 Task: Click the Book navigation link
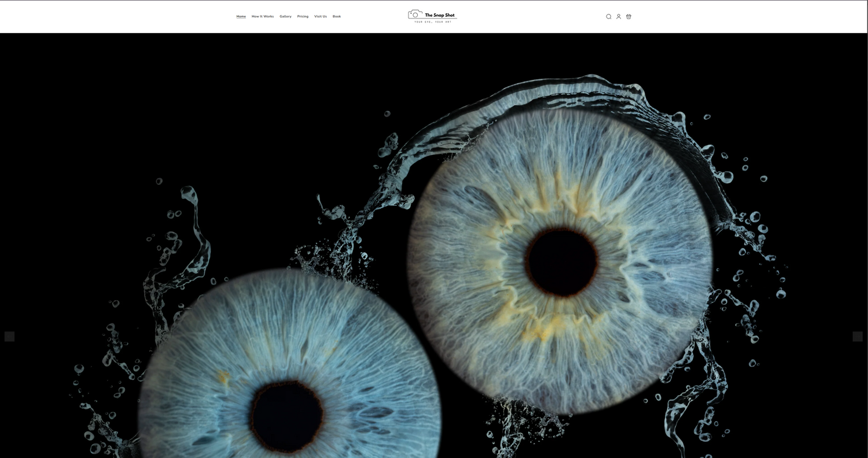tap(337, 16)
